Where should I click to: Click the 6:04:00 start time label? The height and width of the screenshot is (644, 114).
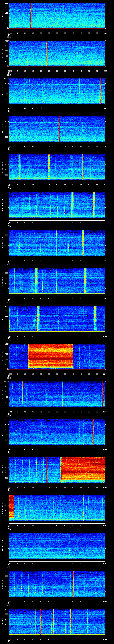[x=9, y=147]
